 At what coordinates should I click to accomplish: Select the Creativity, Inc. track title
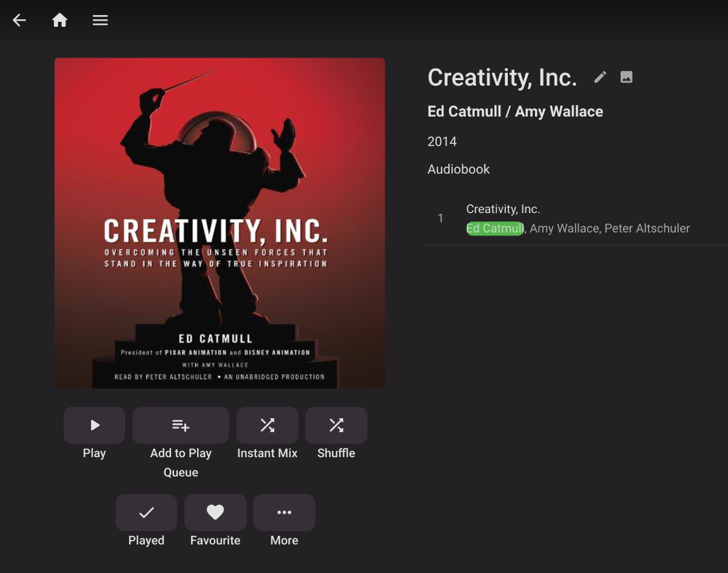coord(503,209)
